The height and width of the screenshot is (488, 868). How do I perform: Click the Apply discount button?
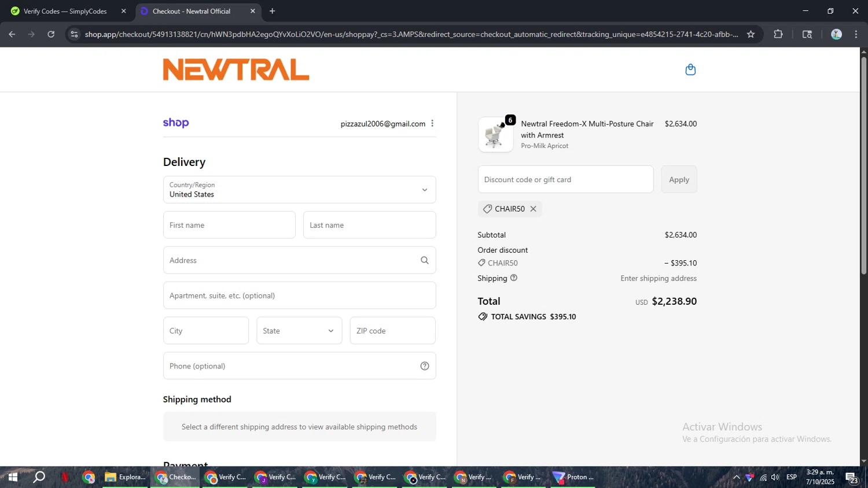679,179
